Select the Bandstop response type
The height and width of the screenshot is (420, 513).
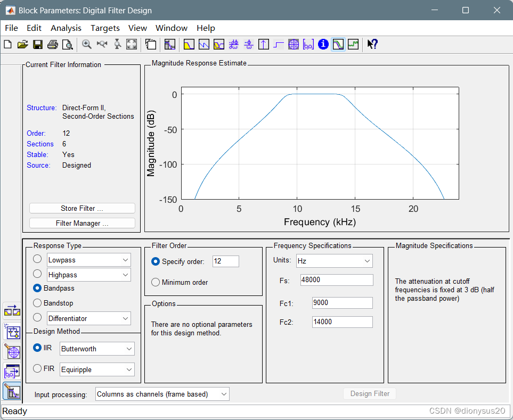(x=37, y=303)
